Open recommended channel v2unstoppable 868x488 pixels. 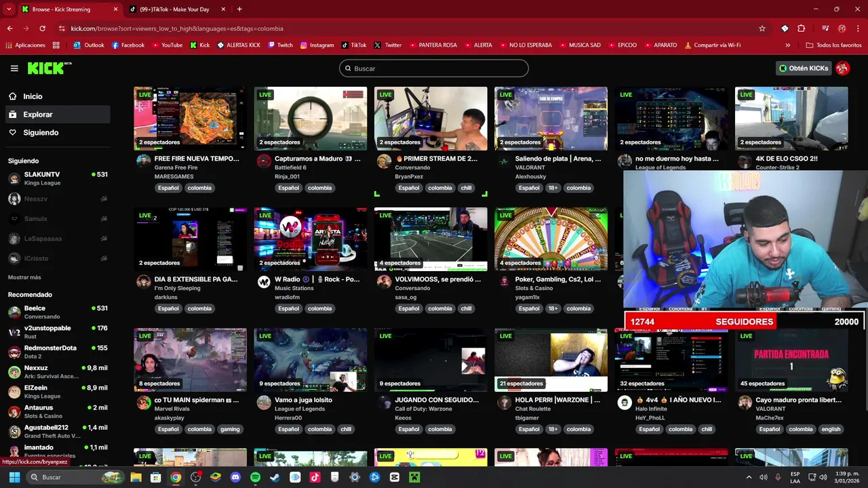point(58,332)
